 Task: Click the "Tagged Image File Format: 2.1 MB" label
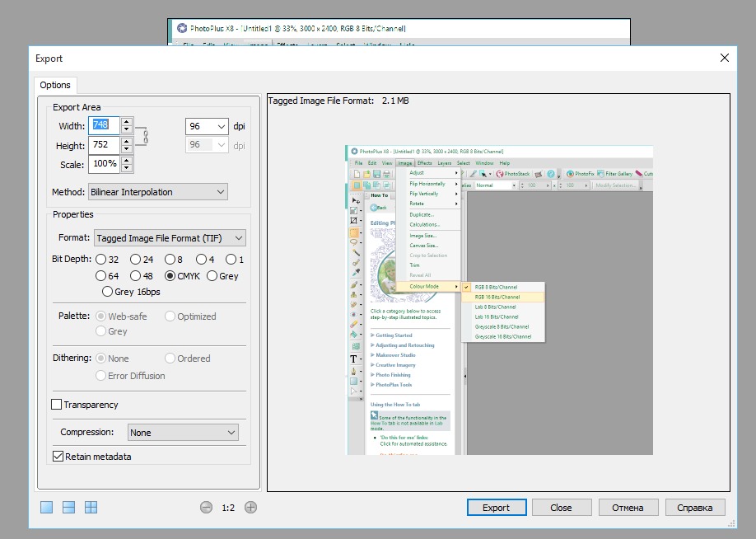(x=338, y=101)
